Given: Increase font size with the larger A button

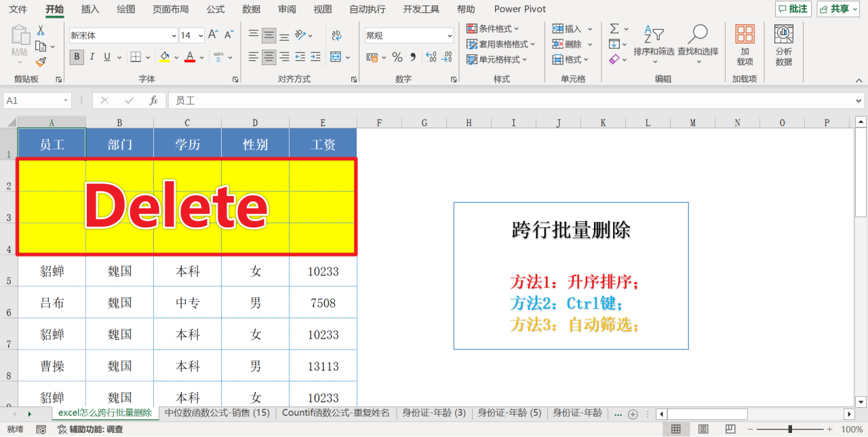Looking at the screenshot, I should (213, 35).
